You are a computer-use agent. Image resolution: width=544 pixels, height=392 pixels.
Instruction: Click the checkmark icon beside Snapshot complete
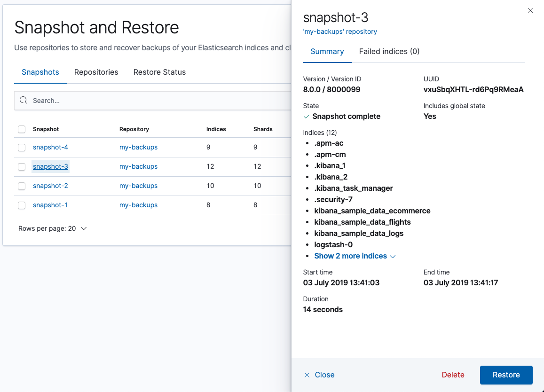[x=307, y=116]
